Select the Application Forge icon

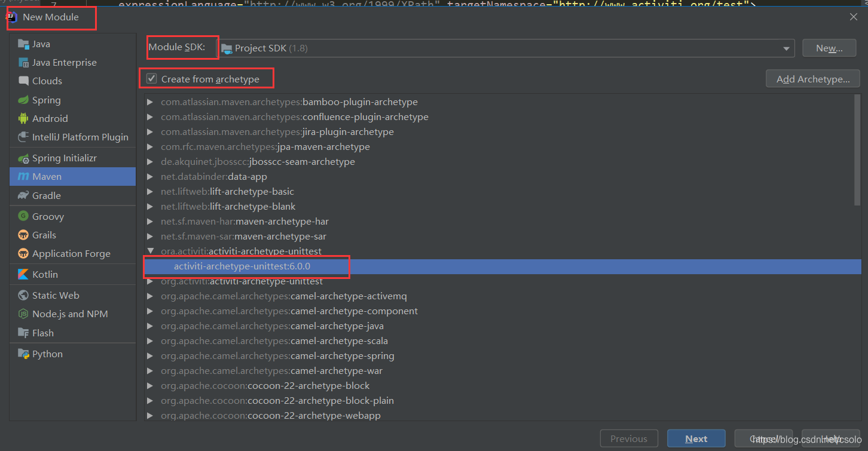[23, 253]
